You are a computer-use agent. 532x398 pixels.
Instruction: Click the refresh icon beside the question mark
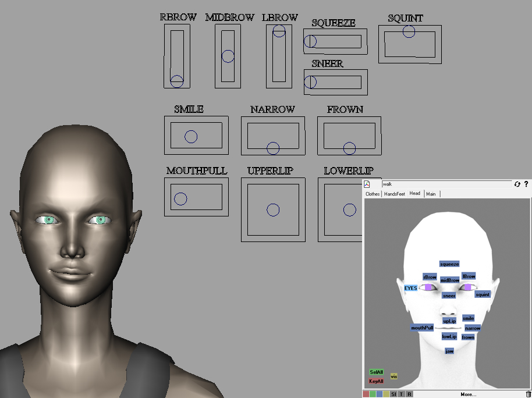517,184
